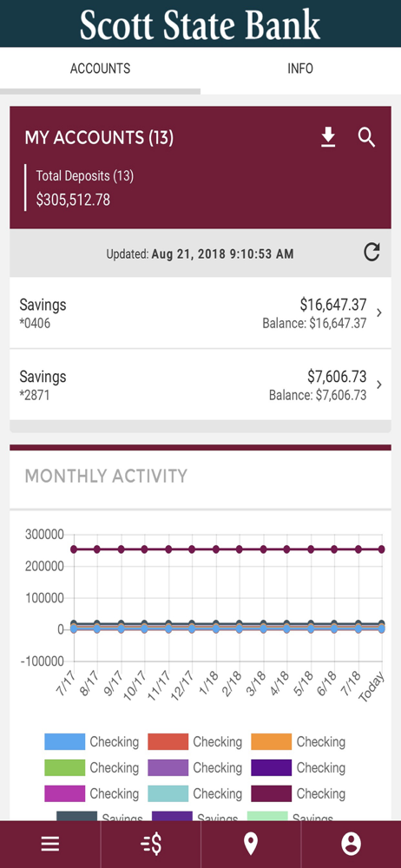Open the profile person icon
Screen dimensions: 401x868
click(352, 845)
